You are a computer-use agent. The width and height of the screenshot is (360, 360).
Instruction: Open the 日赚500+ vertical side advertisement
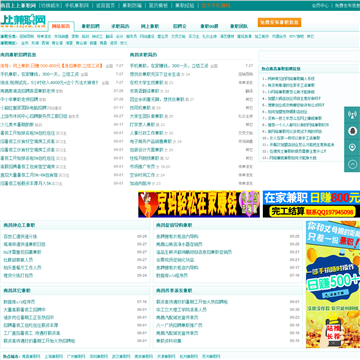click(333, 284)
